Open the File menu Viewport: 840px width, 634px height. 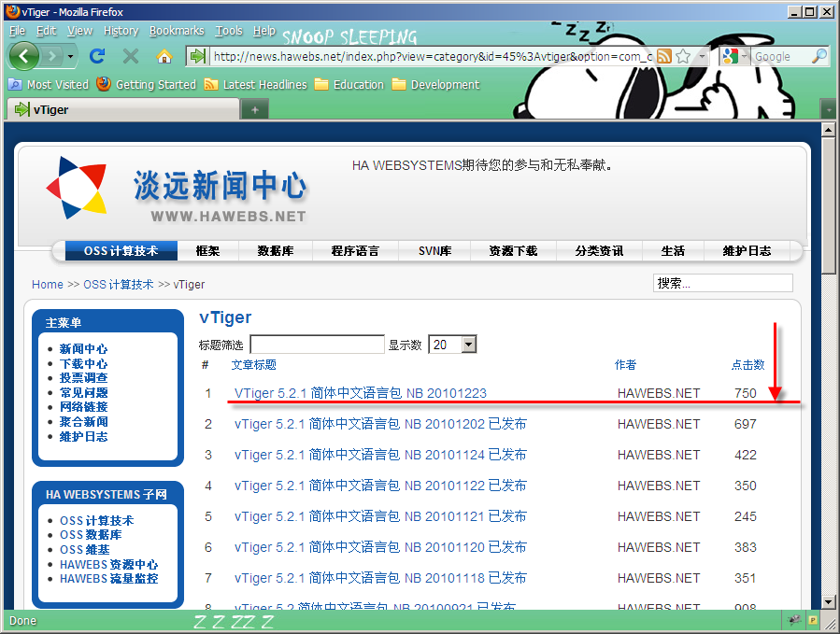pyautogui.click(x=17, y=31)
